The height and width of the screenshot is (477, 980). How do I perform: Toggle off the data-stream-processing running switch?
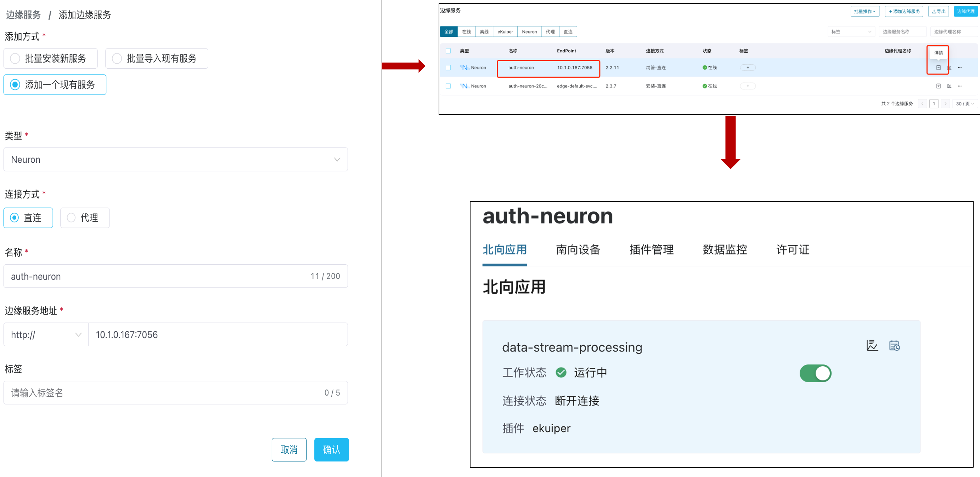(815, 373)
